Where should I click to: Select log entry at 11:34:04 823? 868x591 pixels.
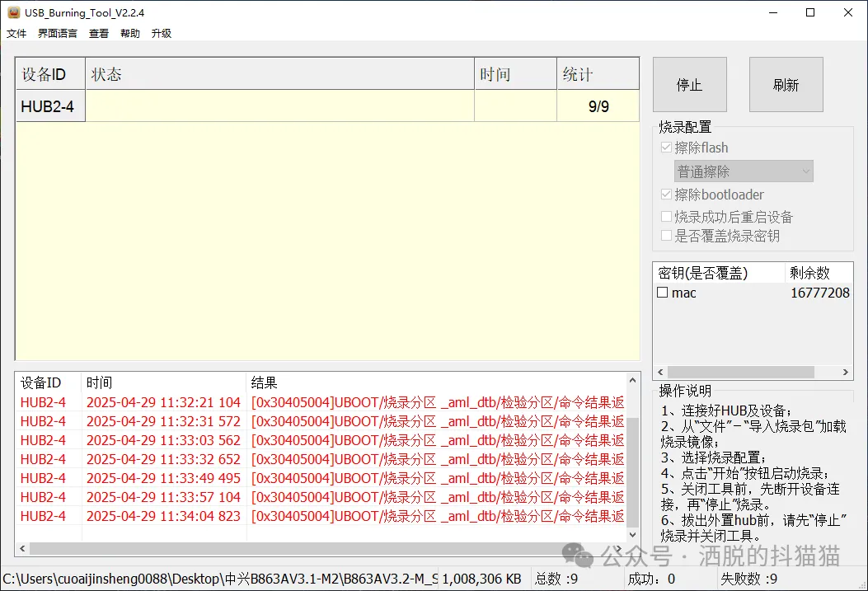point(321,516)
